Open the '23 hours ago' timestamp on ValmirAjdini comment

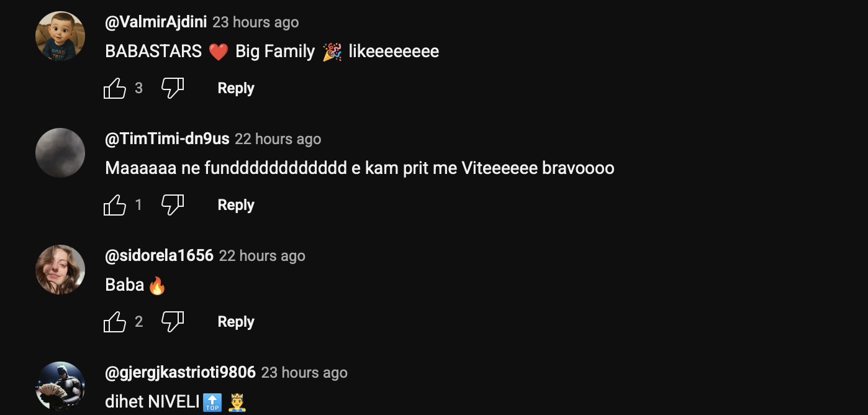(256, 22)
